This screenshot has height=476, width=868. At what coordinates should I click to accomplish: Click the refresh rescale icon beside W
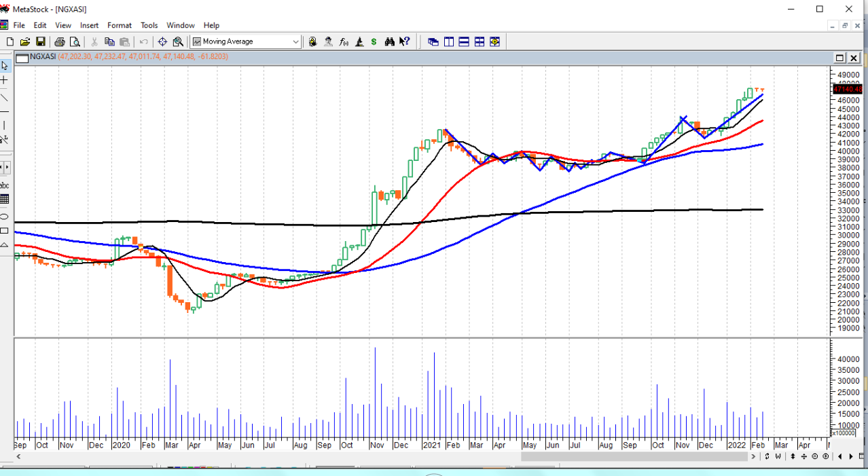click(x=767, y=456)
